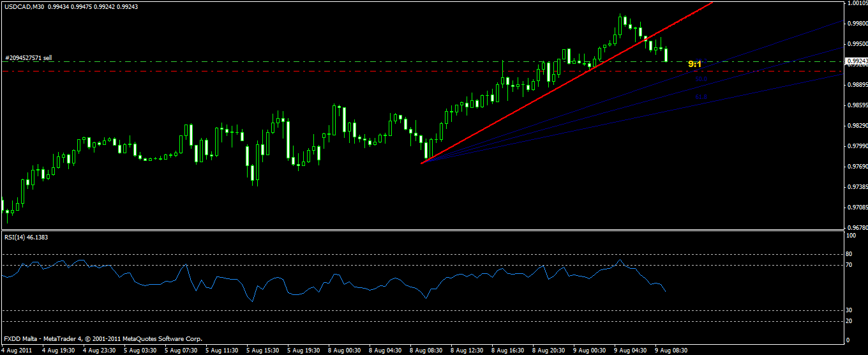
Task: Click the 9 Aug 00:30 time label
Action: [590, 350]
